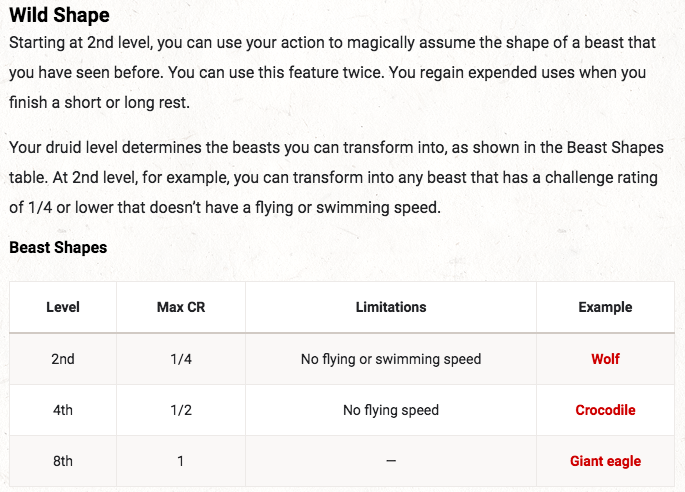Viewport: 685px width, 492px height.
Task: Click the 8th level table cell
Action: tap(63, 461)
